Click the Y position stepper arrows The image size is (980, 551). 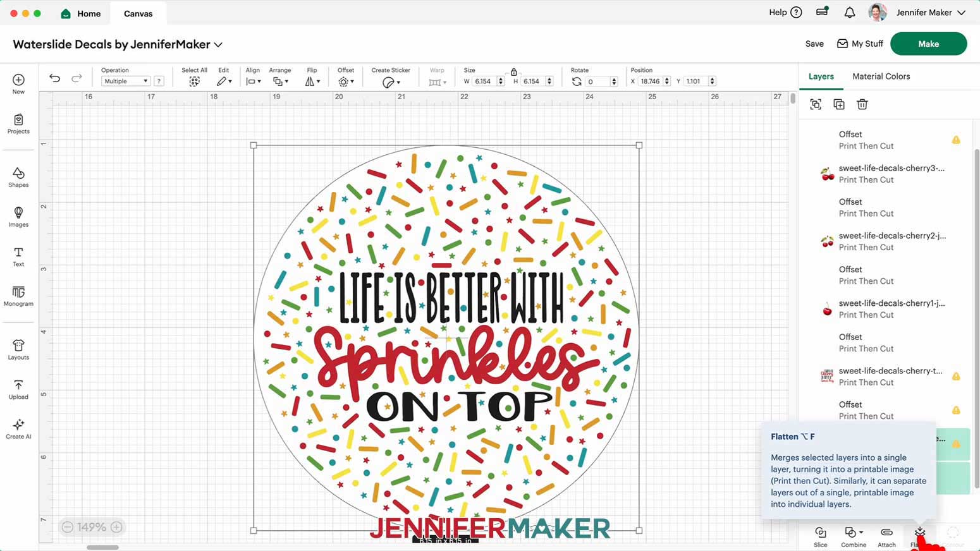pyautogui.click(x=713, y=81)
